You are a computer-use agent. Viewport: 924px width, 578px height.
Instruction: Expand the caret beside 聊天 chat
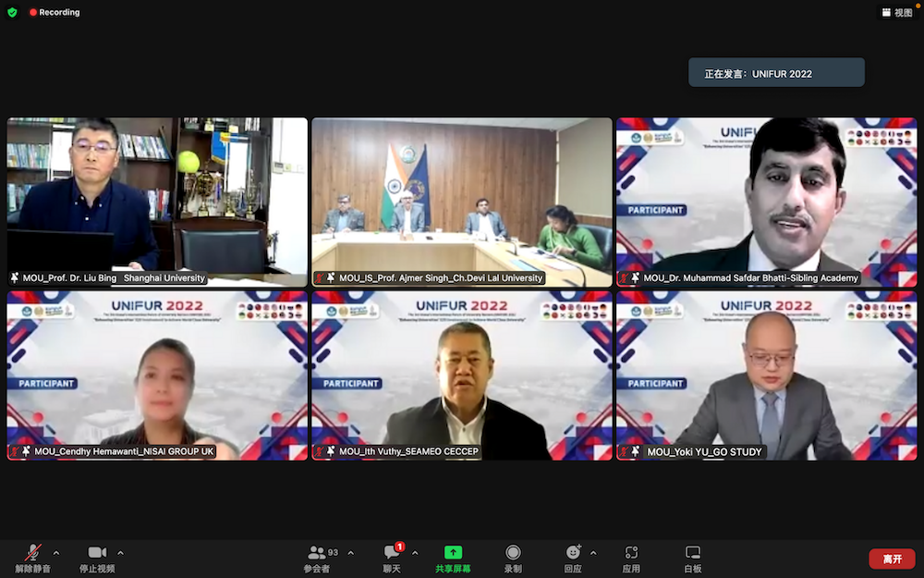click(x=415, y=553)
